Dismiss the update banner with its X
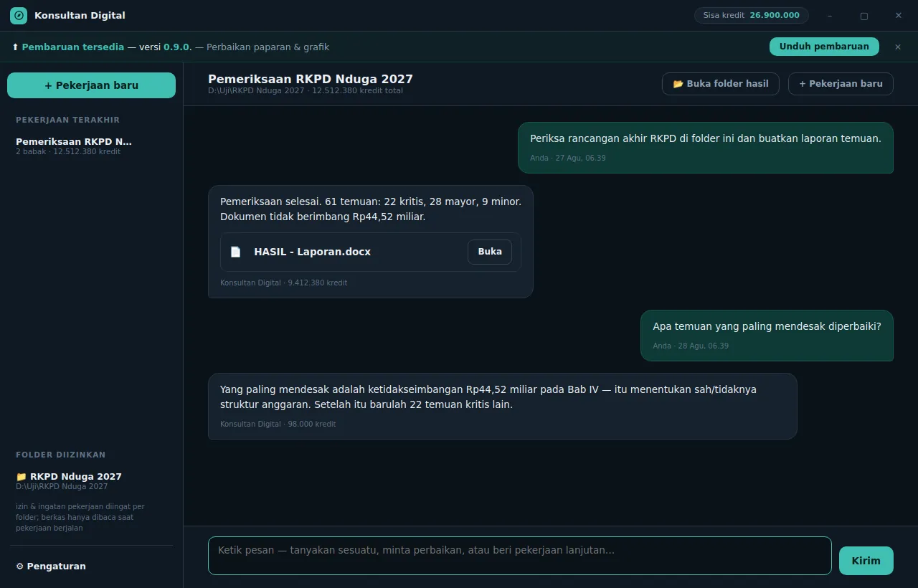The height and width of the screenshot is (588, 918). point(898,47)
